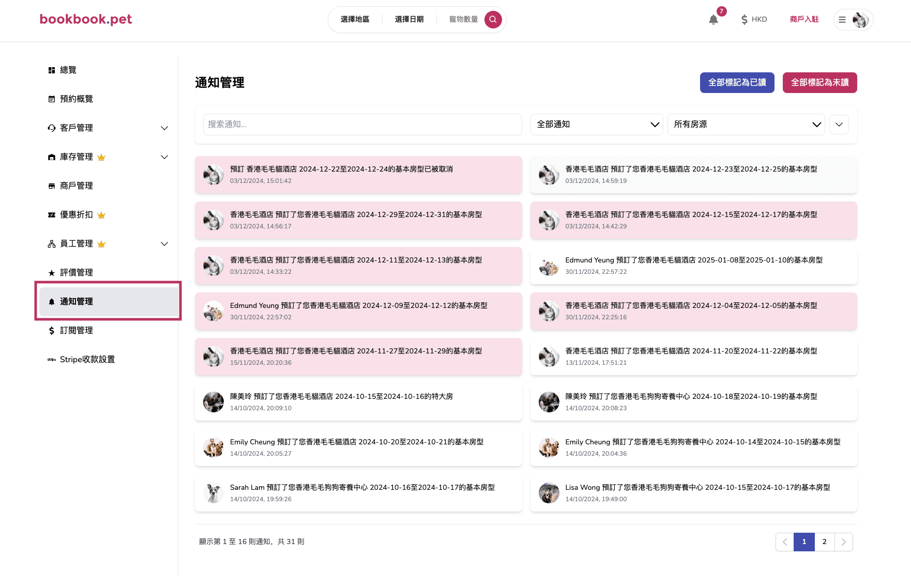Open the 所有房源 listing dropdown
This screenshot has height=588, width=911.
click(x=747, y=125)
